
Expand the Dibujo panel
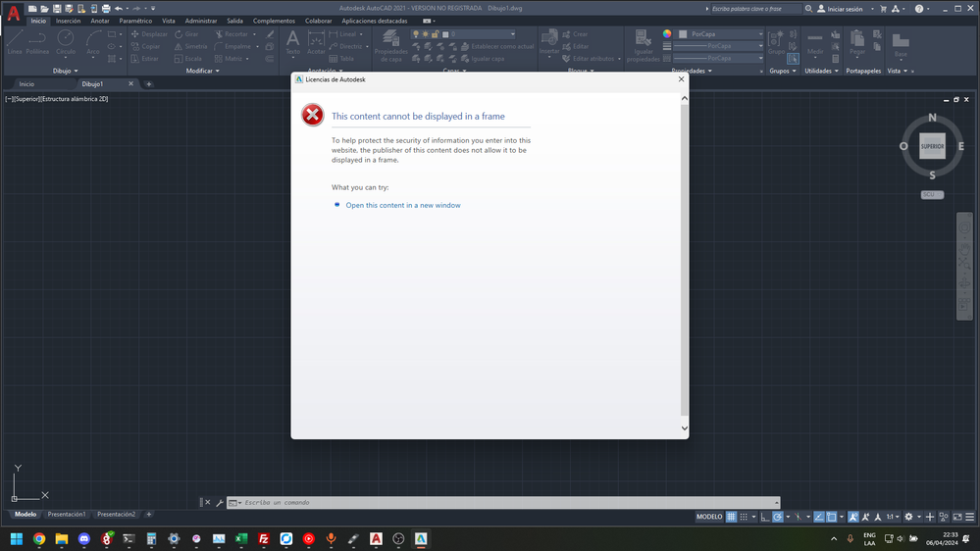tap(66, 71)
